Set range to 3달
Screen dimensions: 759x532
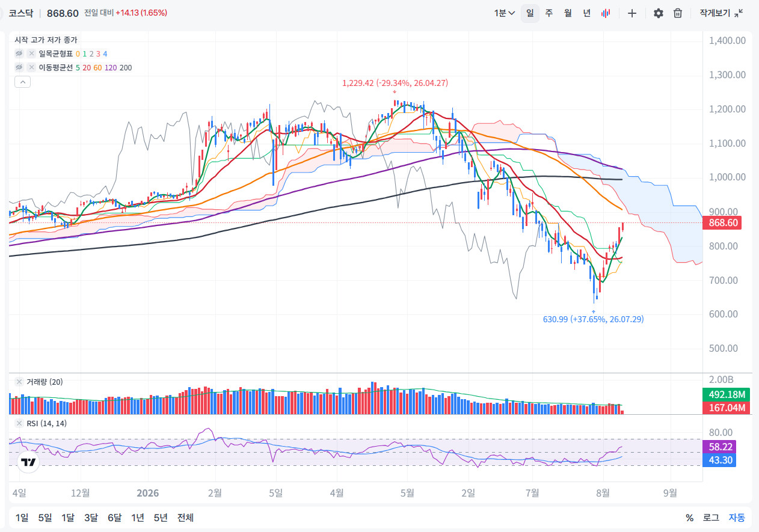(91, 518)
